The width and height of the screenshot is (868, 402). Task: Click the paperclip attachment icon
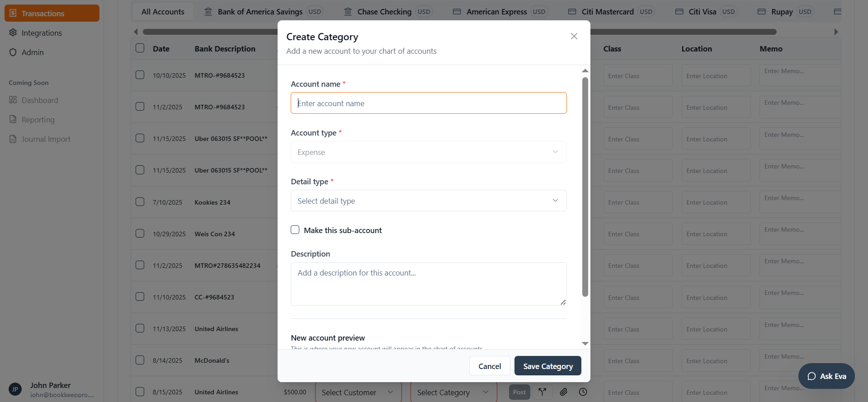563,392
